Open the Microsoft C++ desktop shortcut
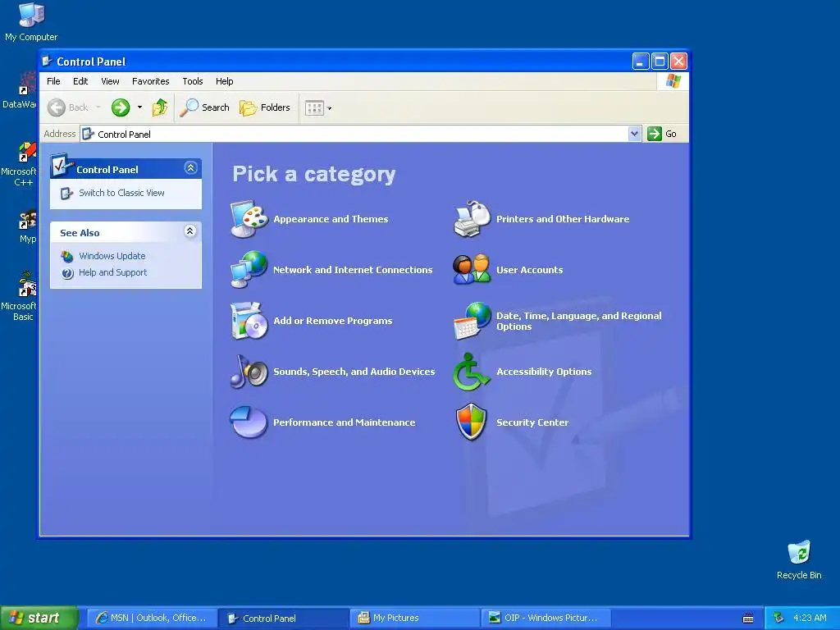The height and width of the screenshot is (630, 840). point(21,164)
